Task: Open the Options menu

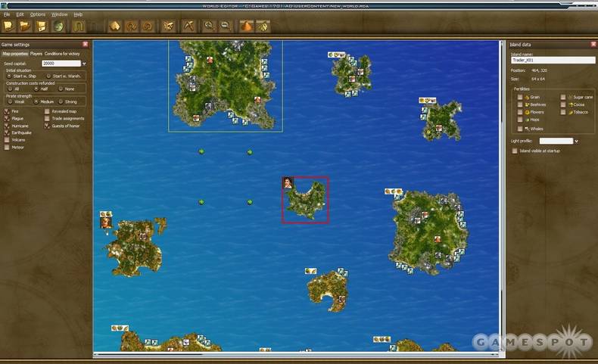Action: click(x=38, y=14)
